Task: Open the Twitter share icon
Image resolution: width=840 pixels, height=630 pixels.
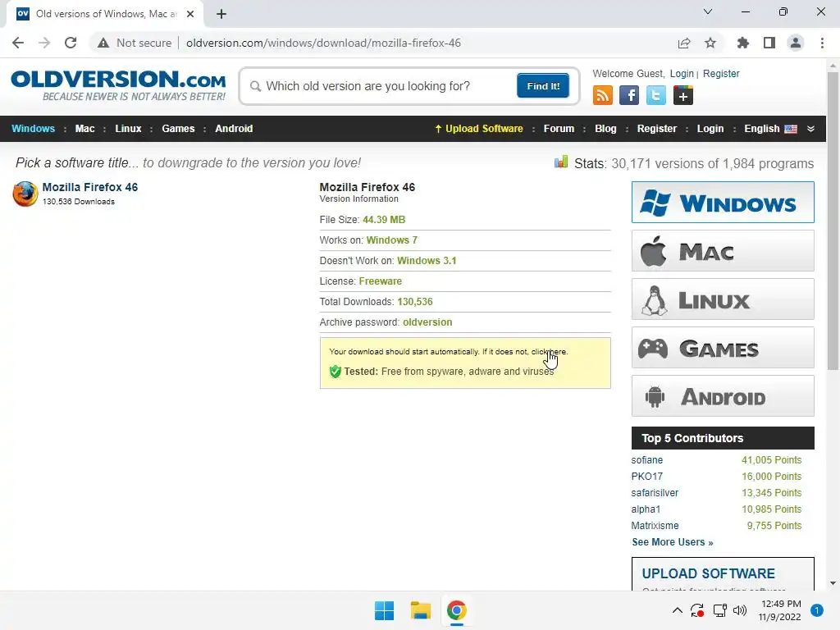Action: click(x=656, y=96)
